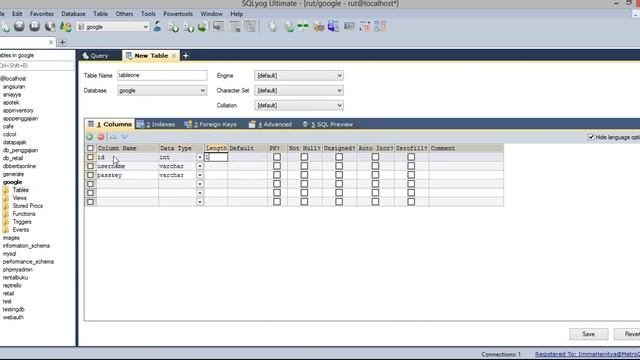Close the connection tab using its x

point(51,42)
